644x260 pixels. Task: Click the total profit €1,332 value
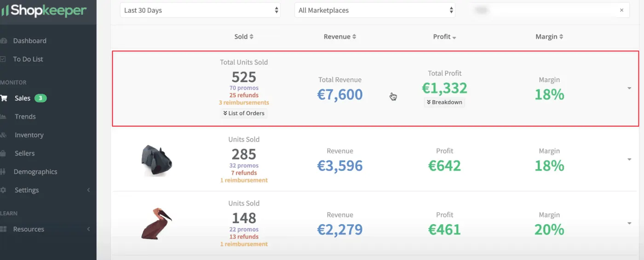444,88
